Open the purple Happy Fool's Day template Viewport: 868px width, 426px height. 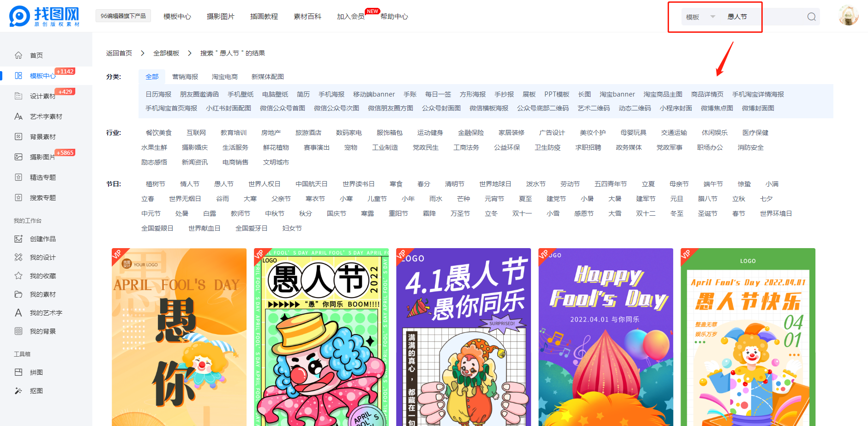pos(605,337)
